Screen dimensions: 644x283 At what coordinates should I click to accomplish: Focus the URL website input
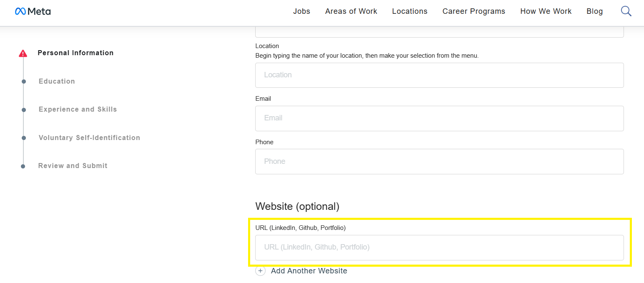pos(439,247)
